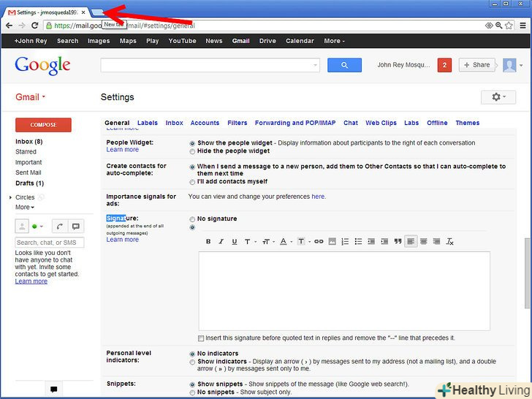Screen dimensions: 532x399
Task: Align signature text right
Action: pos(437,242)
